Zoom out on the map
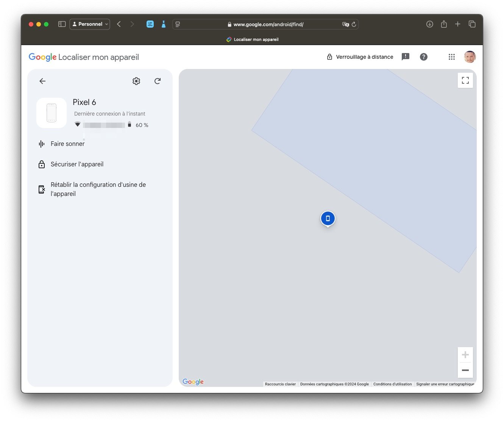This screenshot has height=421, width=504. pyautogui.click(x=465, y=370)
